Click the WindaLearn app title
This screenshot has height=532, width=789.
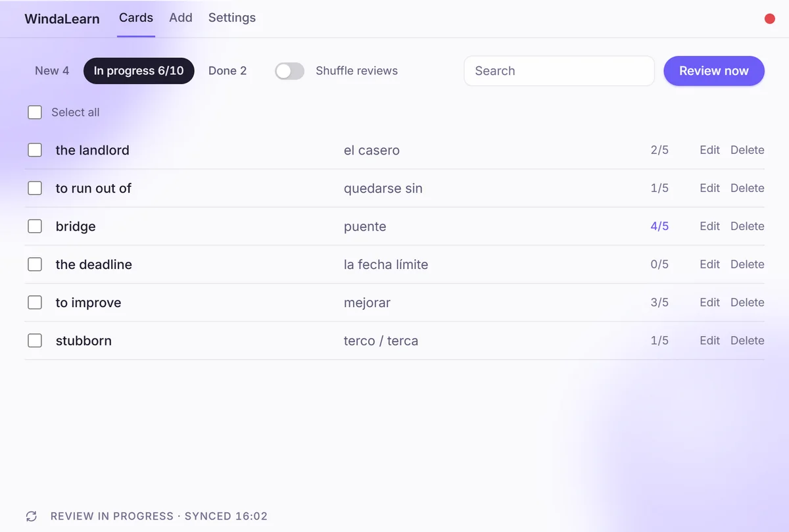click(62, 19)
